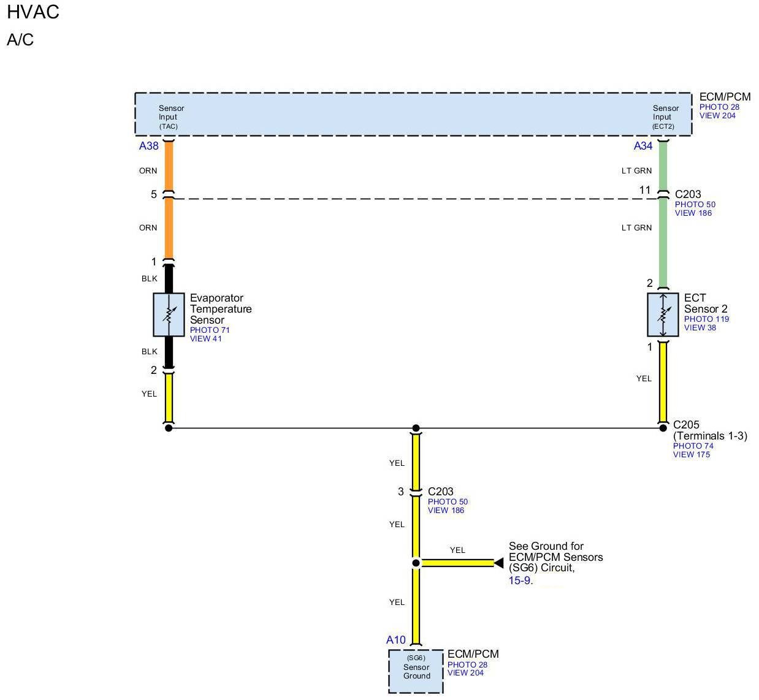This screenshot has height=700, width=759.
Task: Open PHOTO 28 link beside bottom ECM/PCM
Action: (x=467, y=664)
